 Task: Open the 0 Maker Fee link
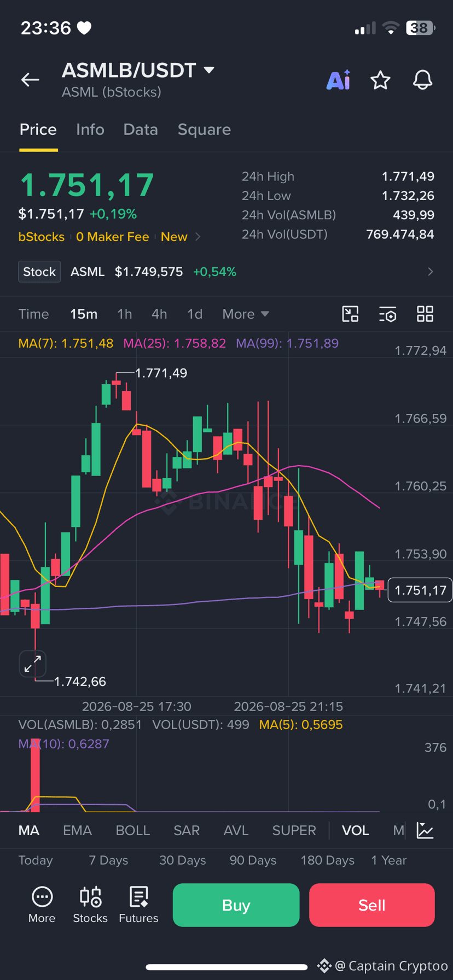point(113,237)
